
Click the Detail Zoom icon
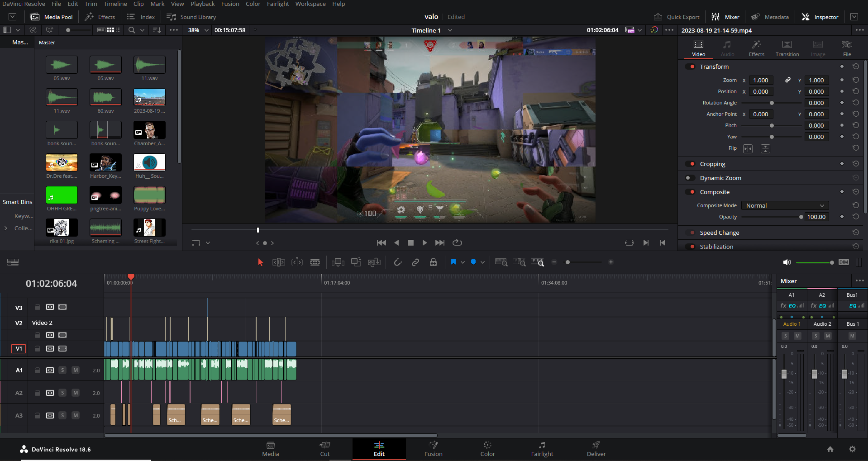520,262
